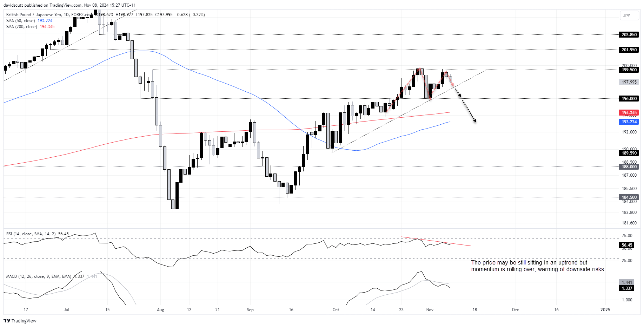Click the 181.600 price axis tick

tap(629, 223)
